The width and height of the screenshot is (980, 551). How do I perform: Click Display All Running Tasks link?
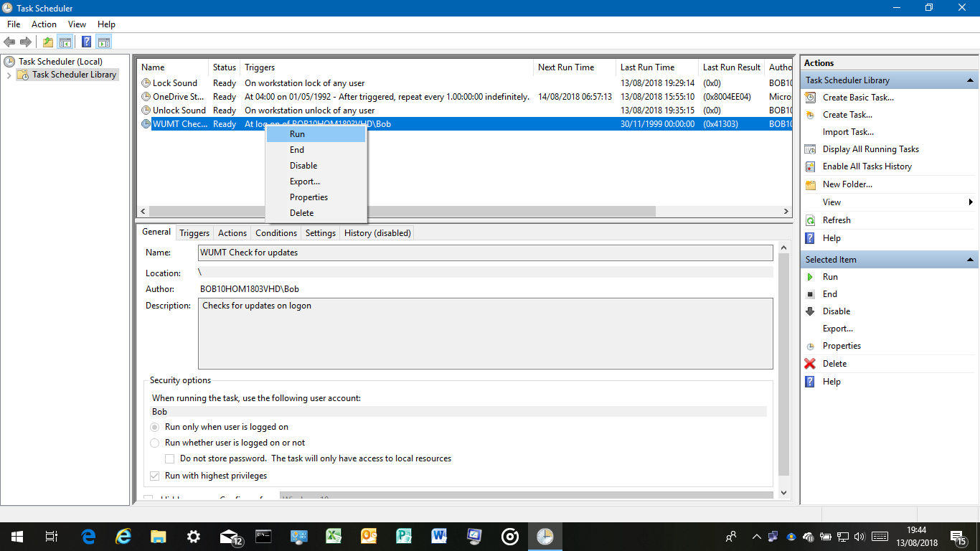point(870,149)
